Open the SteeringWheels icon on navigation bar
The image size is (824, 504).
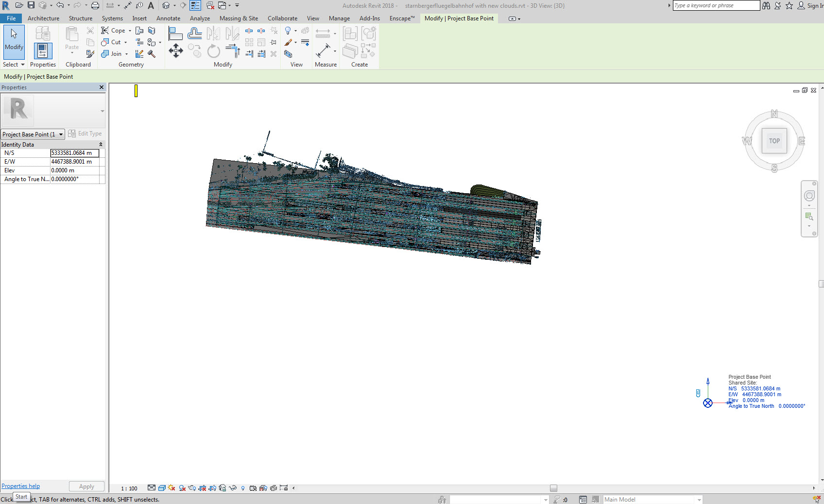809,195
